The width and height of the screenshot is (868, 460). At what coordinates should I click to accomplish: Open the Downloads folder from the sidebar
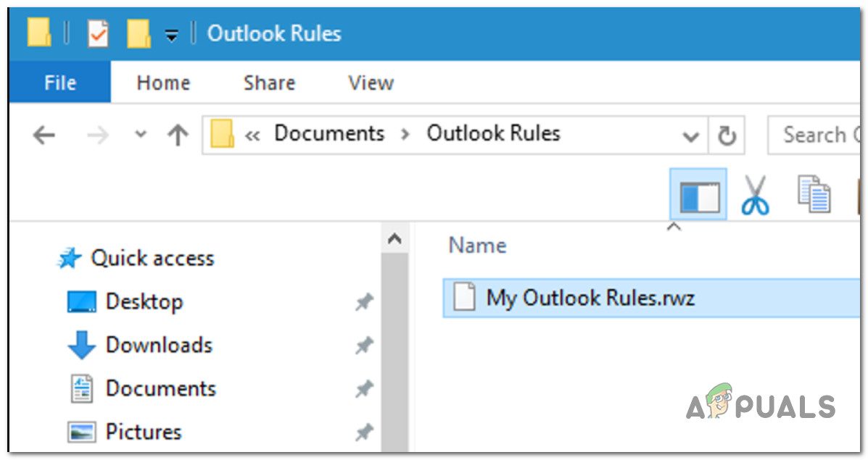[159, 345]
